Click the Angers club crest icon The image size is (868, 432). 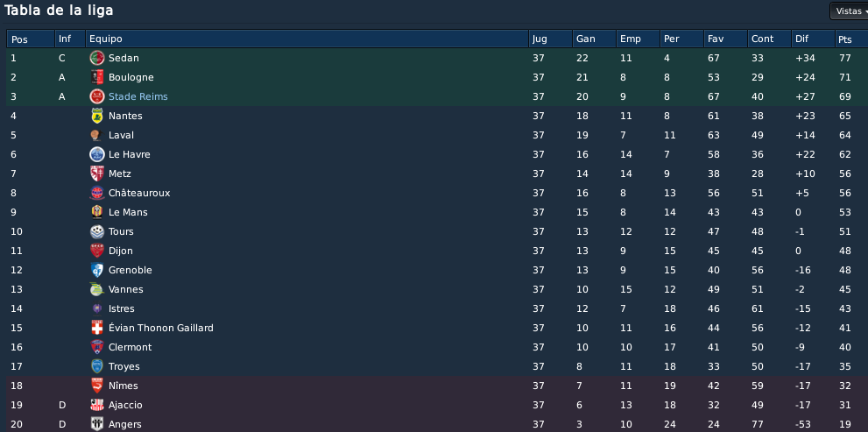pos(97,424)
